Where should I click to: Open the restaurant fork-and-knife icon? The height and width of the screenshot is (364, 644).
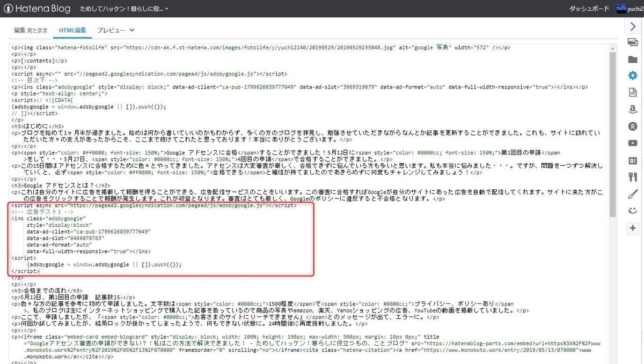coord(632,177)
